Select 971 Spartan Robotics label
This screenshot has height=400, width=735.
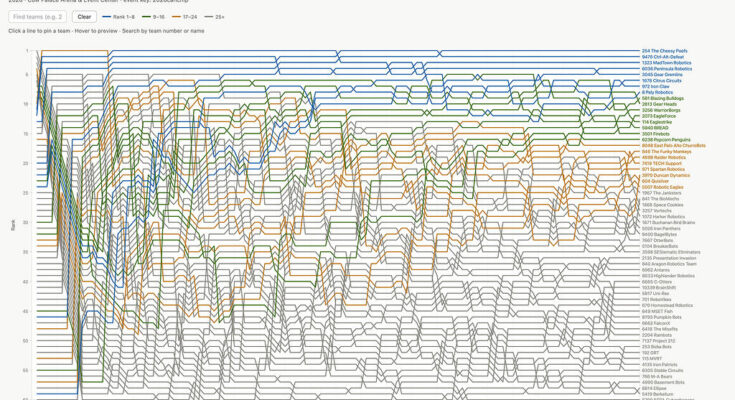point(664,169)
